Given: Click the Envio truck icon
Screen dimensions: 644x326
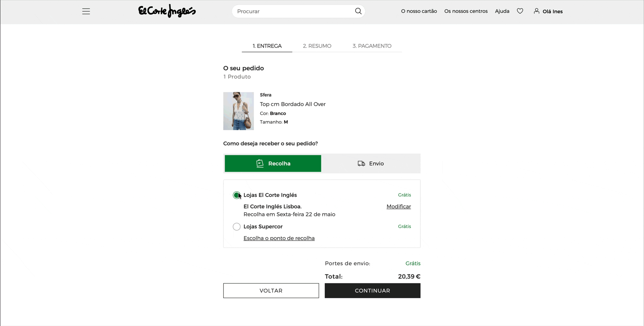Looking at the screenshot, I should pyautogui.click(x=361, y=163).
